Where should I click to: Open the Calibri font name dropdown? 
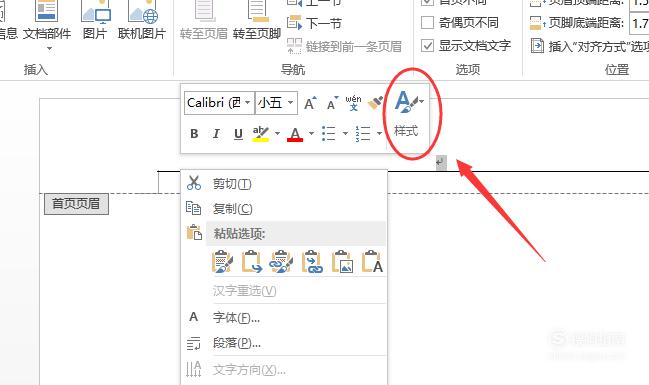(x=247, y=102)
